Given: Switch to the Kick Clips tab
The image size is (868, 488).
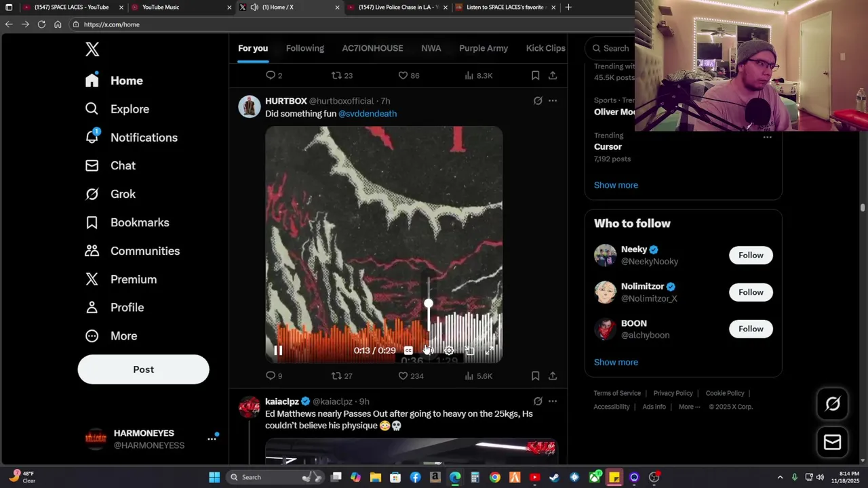Looking at the screenshot, I should tap(546, 48).
